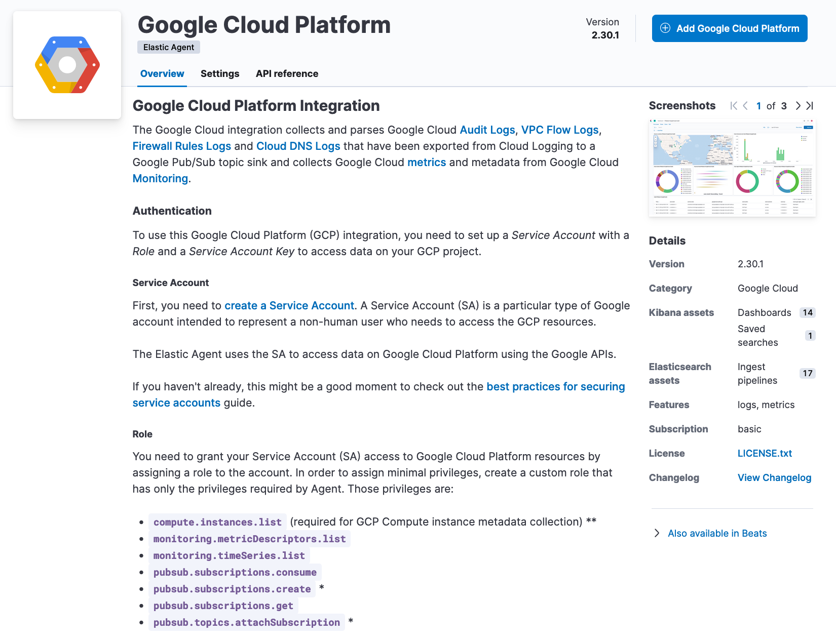Open the create a Service Account link

(289, 306)
